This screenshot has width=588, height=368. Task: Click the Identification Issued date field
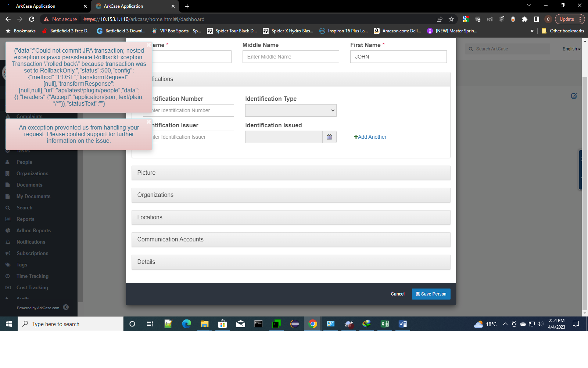click(284, 137)
